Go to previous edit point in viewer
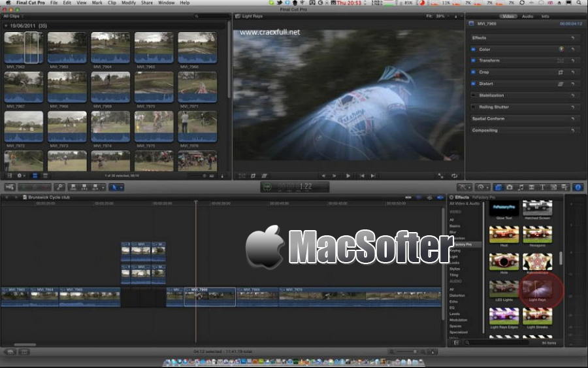Image resolution: width=588 pixels, height=368 pixels. pyautogui.click(x=362, y=176)
